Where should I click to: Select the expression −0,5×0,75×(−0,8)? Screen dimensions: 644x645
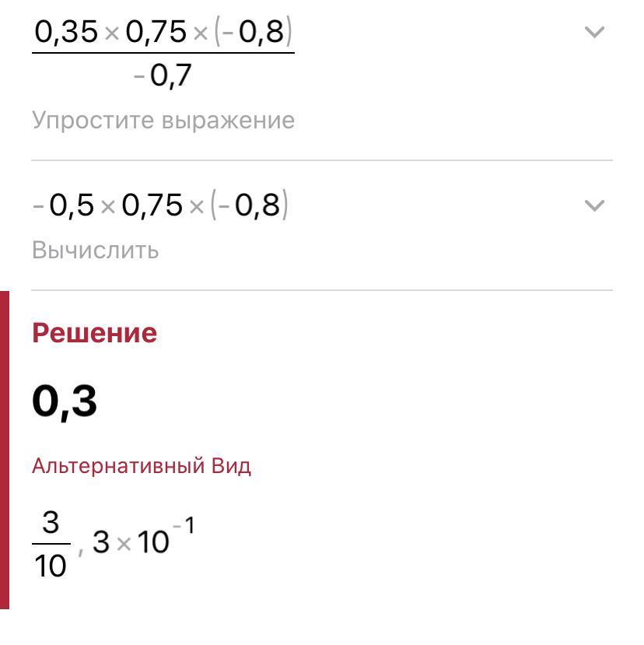click(x=160, y=205)
